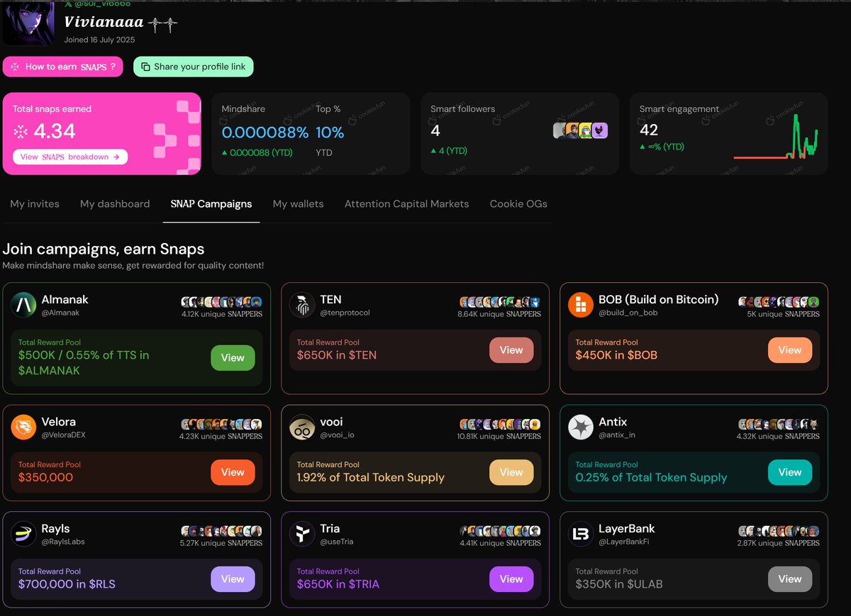Viewport: 851px width, 616px height.
Task: Switch to My invites tab
Action: pyautogui.click(x=35, y=203)
